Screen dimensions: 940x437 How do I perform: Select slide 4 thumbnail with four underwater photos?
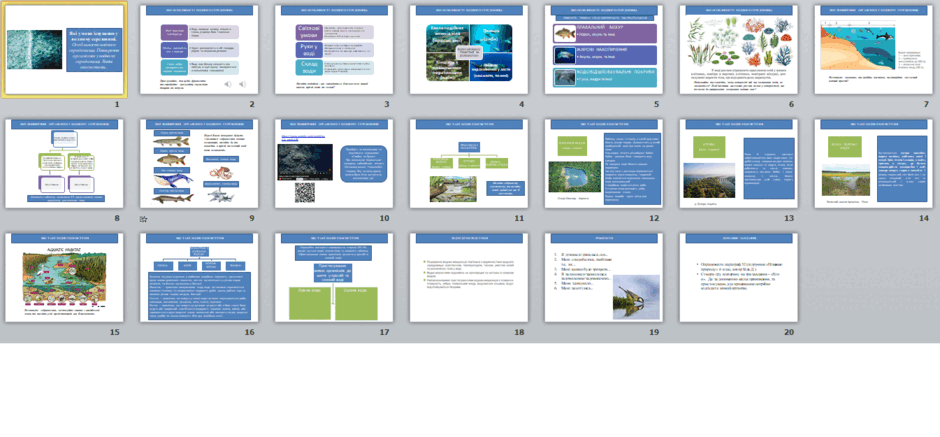pyautogui.click(x=469, y=50)
